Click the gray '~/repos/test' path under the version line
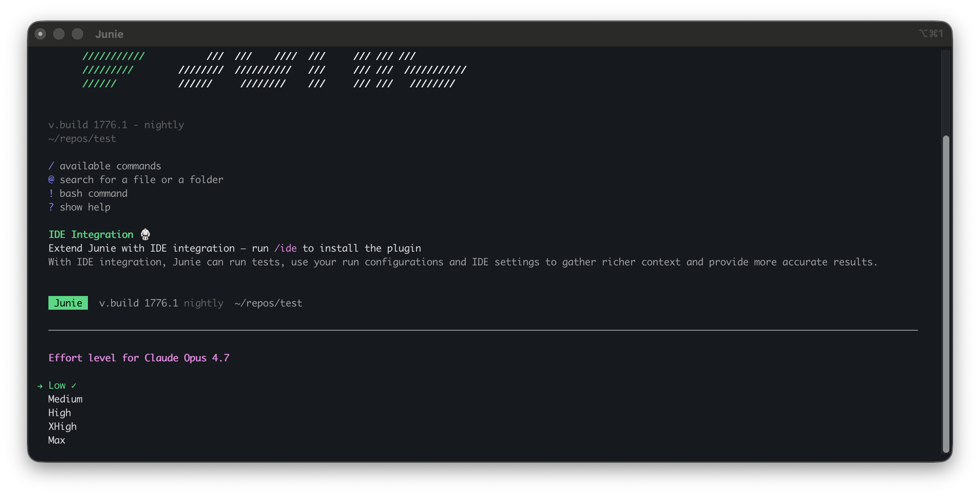 pyautogui.click(x=82, y=138)
